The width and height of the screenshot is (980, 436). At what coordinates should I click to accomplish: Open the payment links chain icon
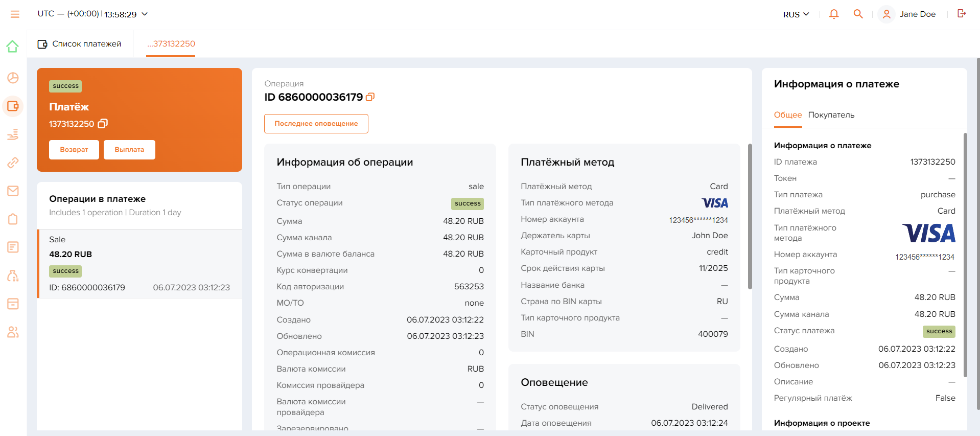click(13, 163)
